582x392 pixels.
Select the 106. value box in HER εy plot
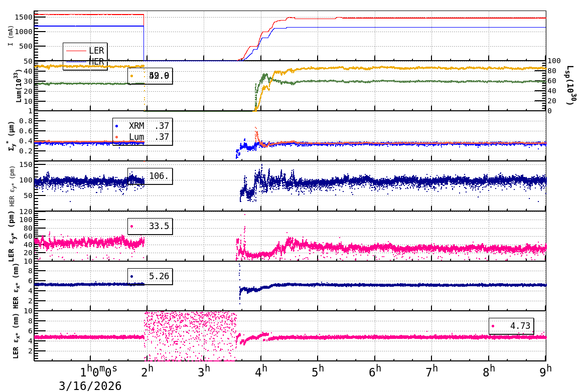(150, 176)
